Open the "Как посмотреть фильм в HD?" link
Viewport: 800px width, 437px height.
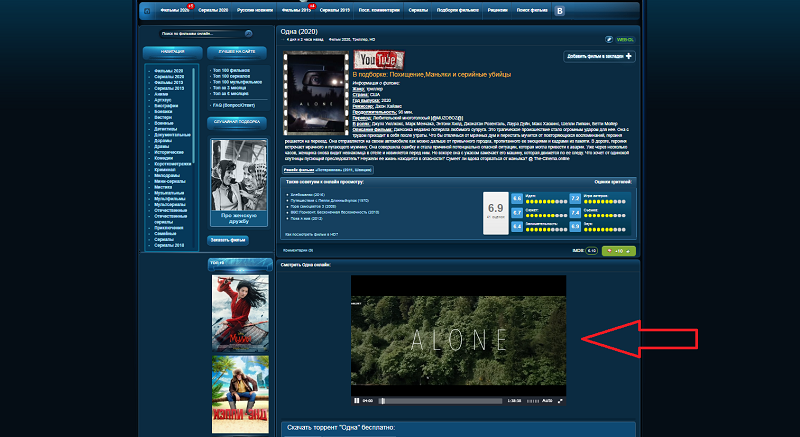311,235
